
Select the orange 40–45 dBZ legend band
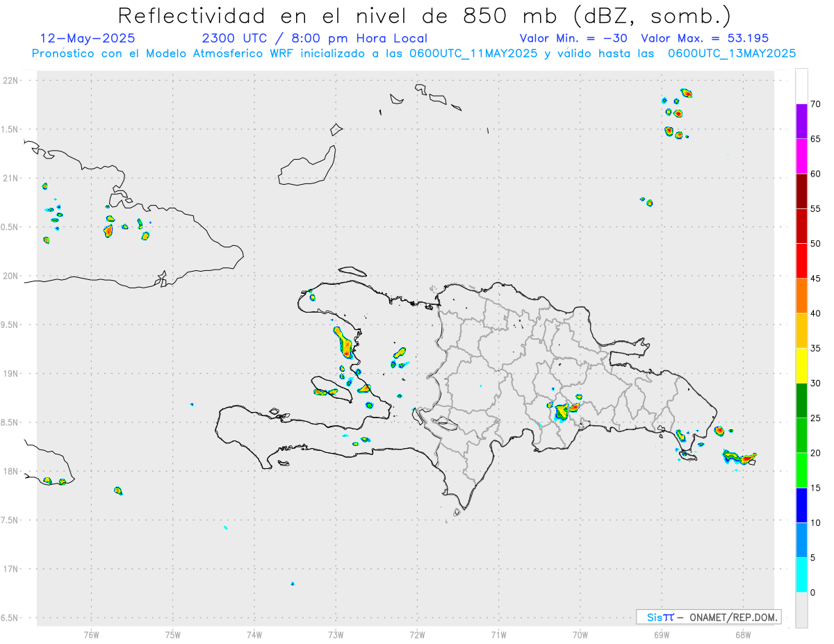point(801,296)
